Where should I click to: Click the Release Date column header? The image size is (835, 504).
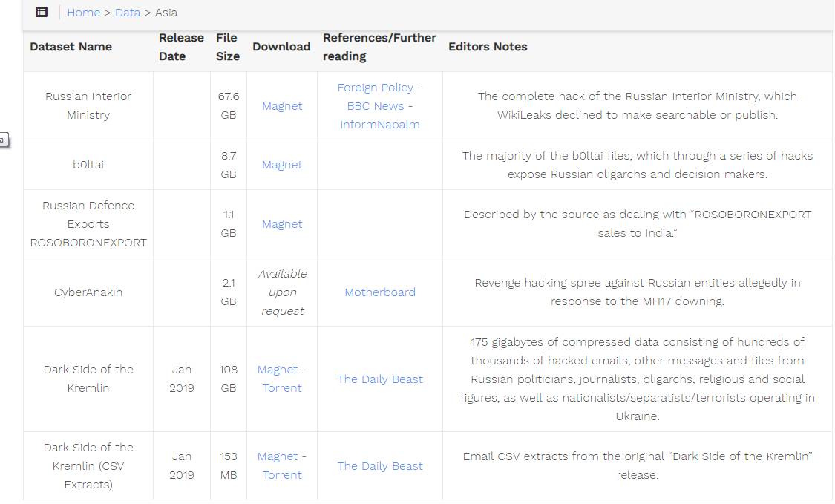tap(181, 47)
